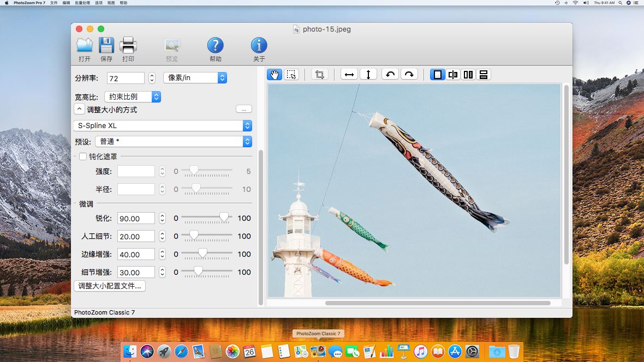The width and height of the screenshot is (644, 362).
Task: Click the 调整大小配置文件 button
Action: (x=109, y=286)
